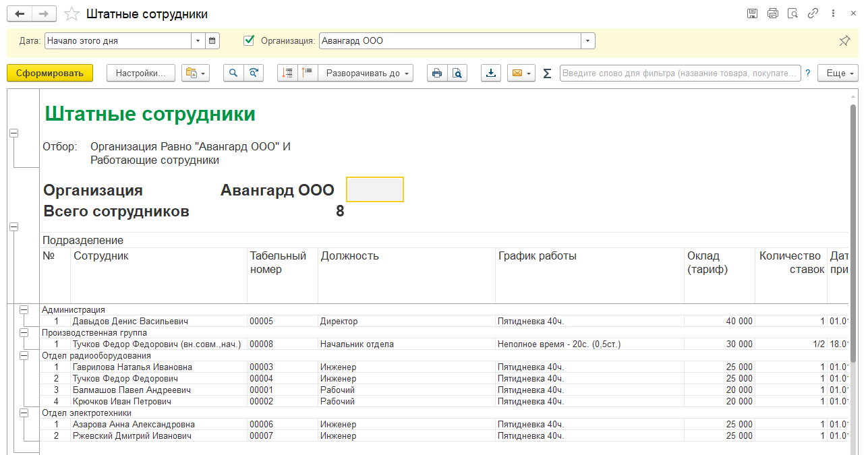Open the Еще menu
The image size is (868, 455).
837,73
